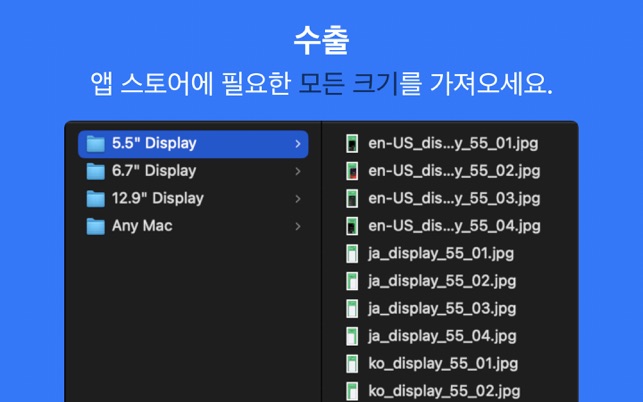Expand the 5.5" Display folder chevron
The height and width of the screenshot is (402, 643).
(298, 144)
